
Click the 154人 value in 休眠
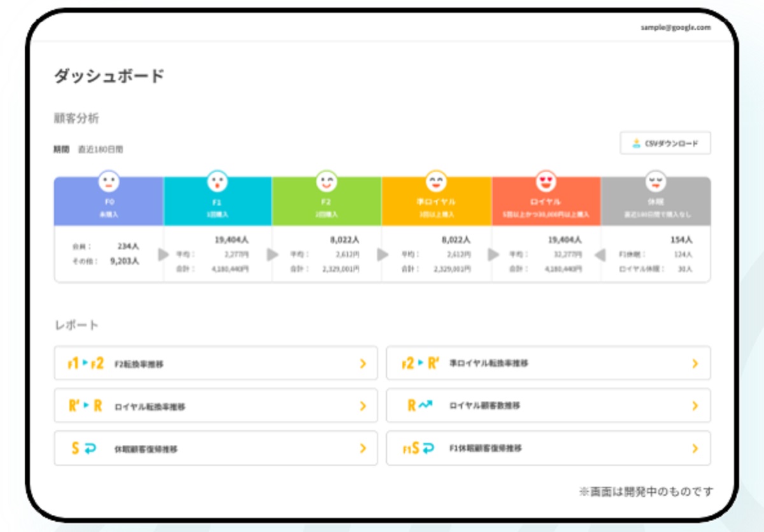coord(681,240)
